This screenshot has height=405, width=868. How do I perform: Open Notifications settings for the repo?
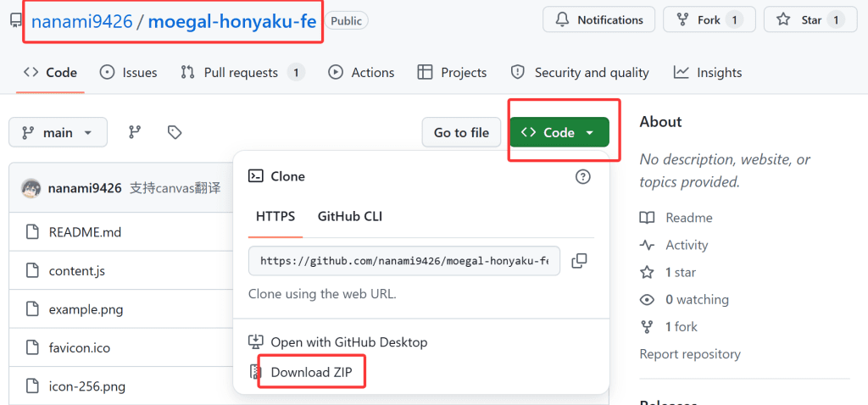[x=598, y=19]
